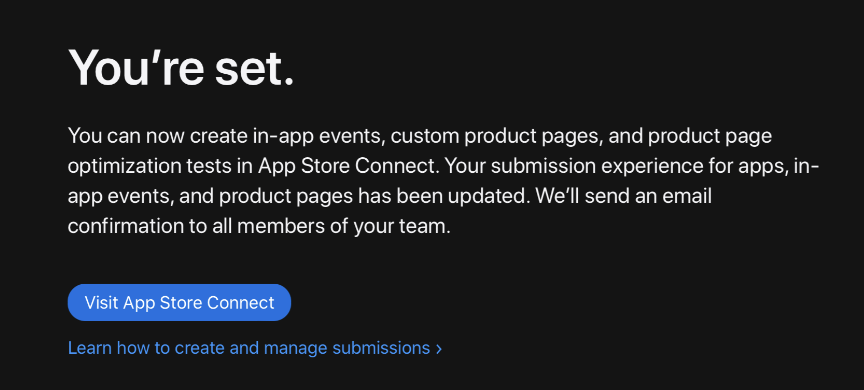
Task: Click the Visit App Store Connect button
Action: pyautogui.click(x=179, y=302)
